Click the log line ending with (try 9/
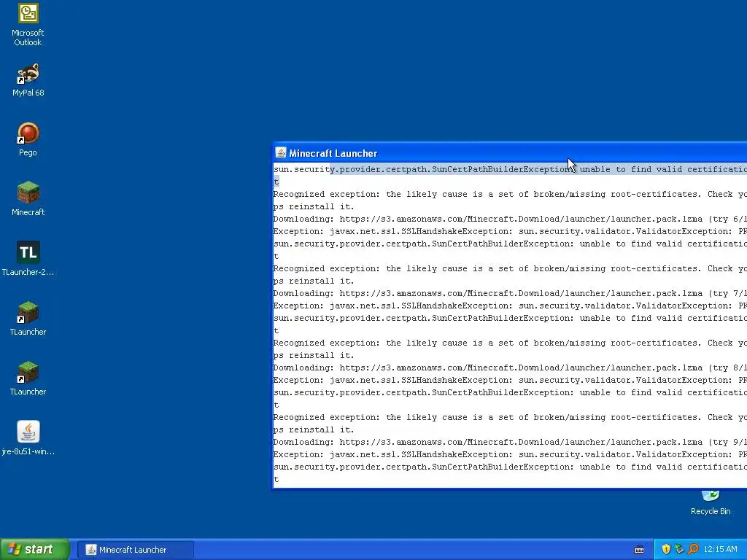Viewport: 747px width, 560px height. pyautogui.click(x=510, y=442)
